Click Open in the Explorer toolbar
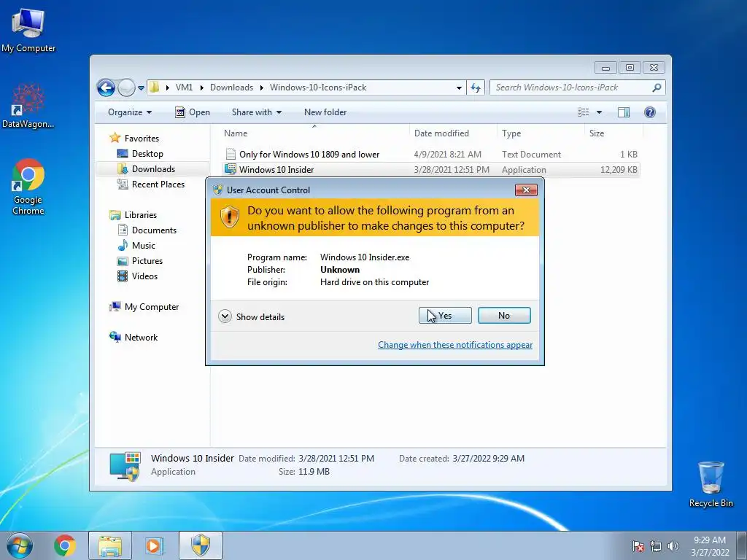The height and width of the screenshot is (560, 747). click(x=193, y=112)
